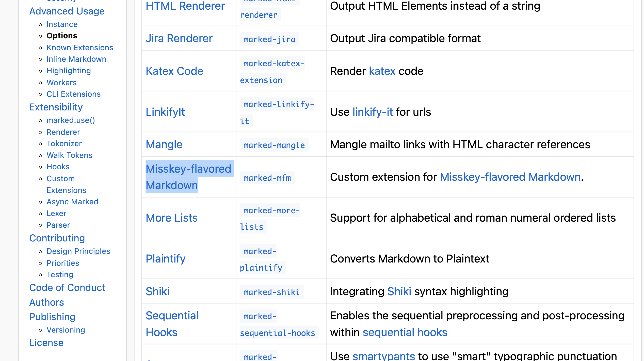Follow the Shiki link in description
Viewport: 644px width, 361px height.
[399, 292]
